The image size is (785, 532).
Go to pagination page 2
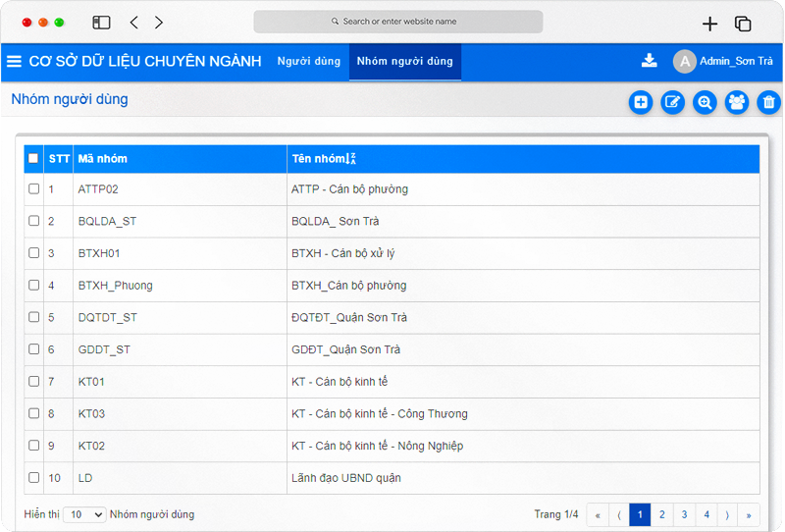[x=661, y=514]
